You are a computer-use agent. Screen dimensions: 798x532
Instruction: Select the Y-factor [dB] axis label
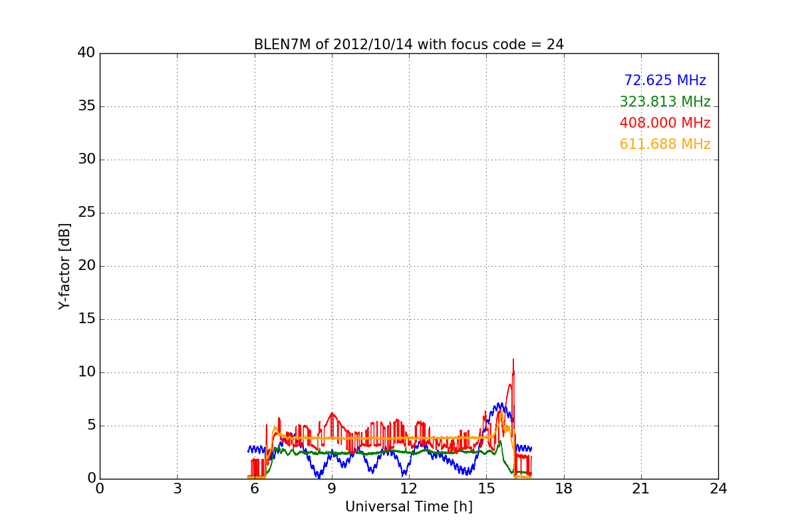pyautogui.click(x=64, y=266)
